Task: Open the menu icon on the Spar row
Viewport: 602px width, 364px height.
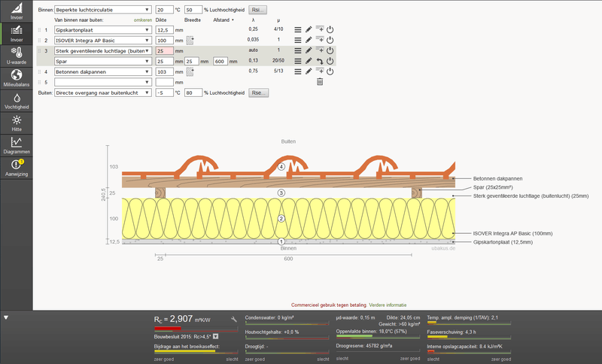Action: pyautogui.click(x=297, y=61)
